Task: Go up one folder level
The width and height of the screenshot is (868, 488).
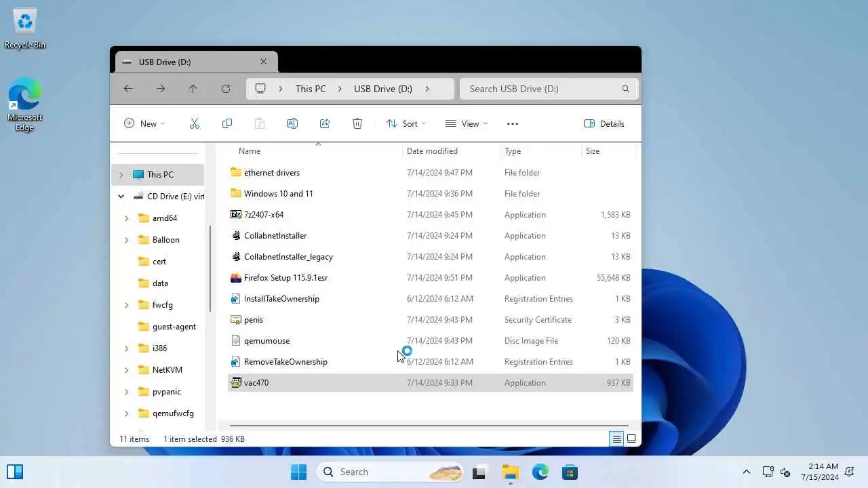Action: [193, 89]
